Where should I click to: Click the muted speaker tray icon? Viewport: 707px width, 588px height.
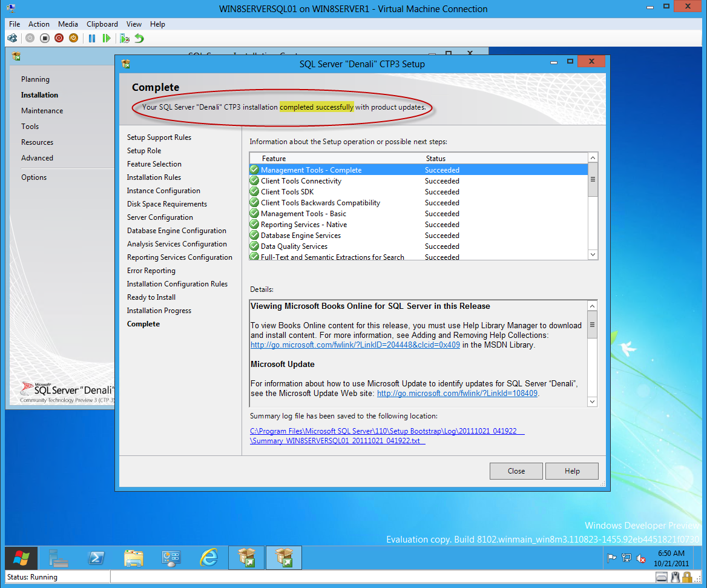(640, 559)
